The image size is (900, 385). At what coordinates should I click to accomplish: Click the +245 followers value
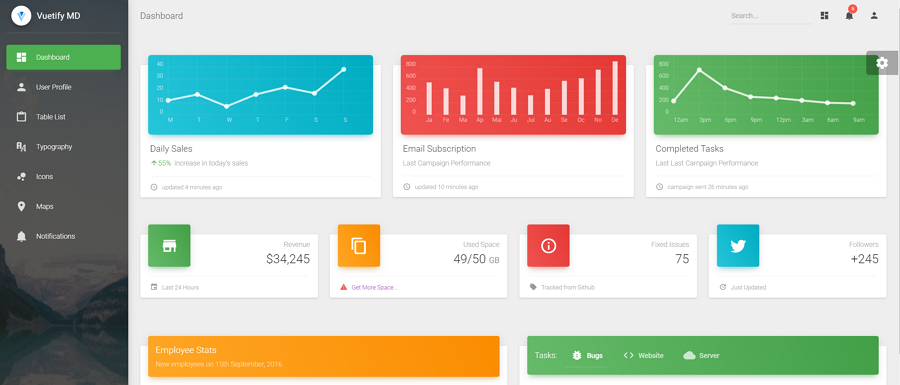click(x=864, y=259)
